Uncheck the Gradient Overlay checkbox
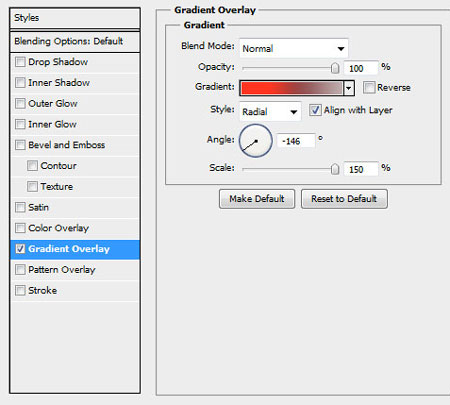This screenshot has height=405, width=450. coord(20,249)
